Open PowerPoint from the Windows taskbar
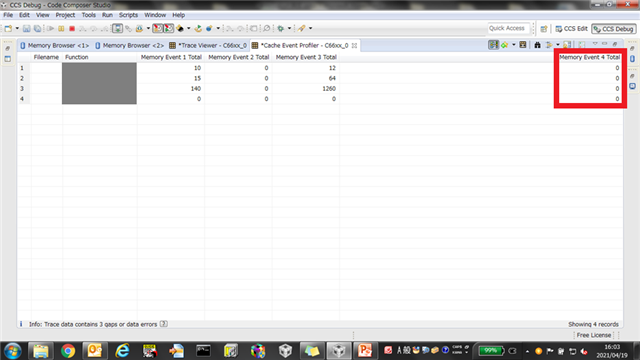Screen dimensions: 640x360 pos(364,351)
